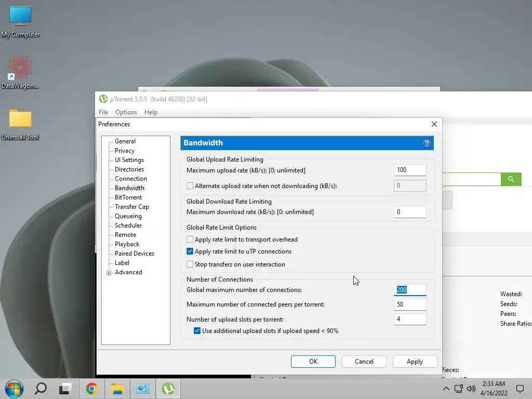This screenshot has width=532, height=399.
Task: Open the File menu
Action: pyautogui.click(x=103, y=112)
